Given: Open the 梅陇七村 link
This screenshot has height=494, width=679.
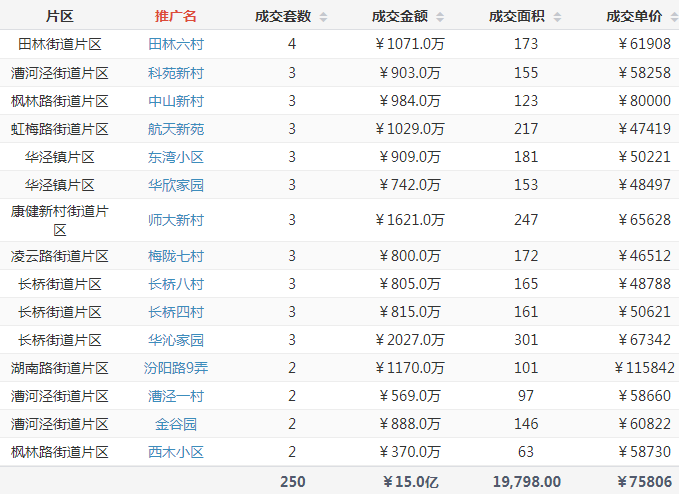Looking at the screenshot, I should coord(176,256).
